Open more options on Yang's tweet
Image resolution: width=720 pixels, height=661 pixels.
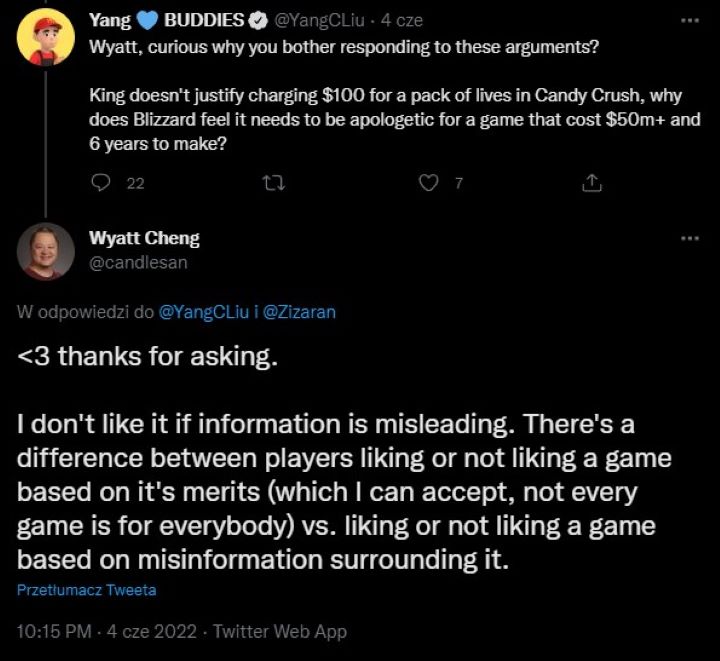[689, 20]
